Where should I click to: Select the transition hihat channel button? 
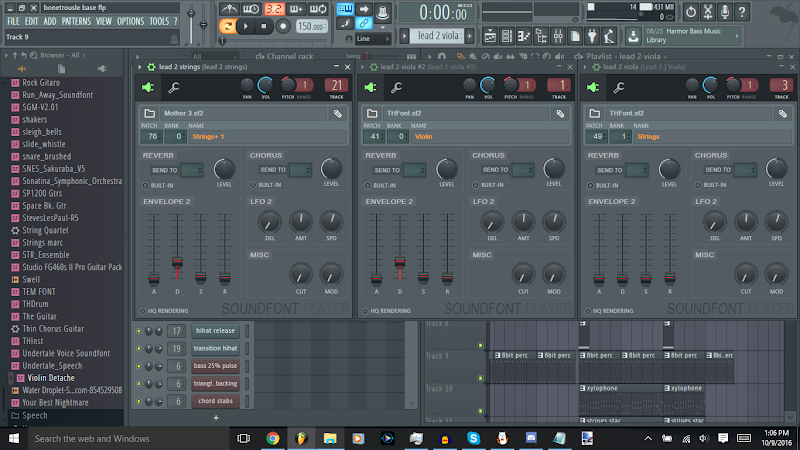tap(215, 348)
